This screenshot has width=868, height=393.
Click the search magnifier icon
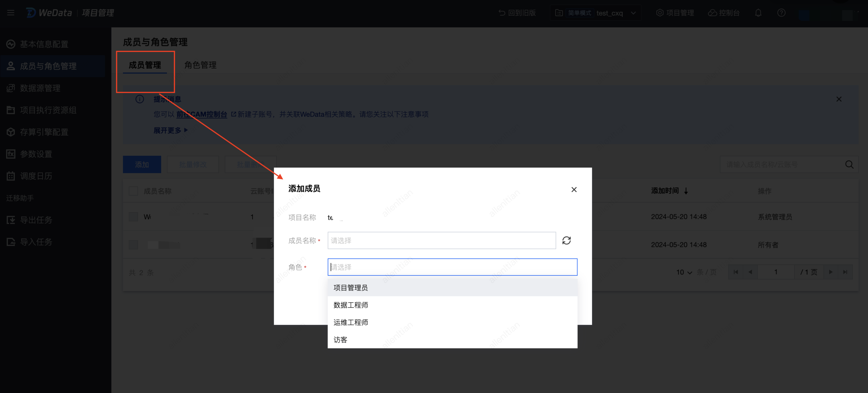(849, 164)
